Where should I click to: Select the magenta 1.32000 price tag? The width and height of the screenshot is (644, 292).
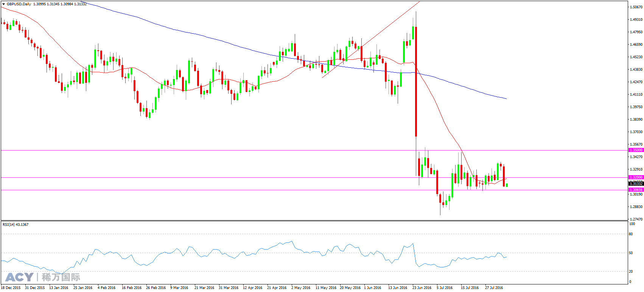(x=636, y=177)
